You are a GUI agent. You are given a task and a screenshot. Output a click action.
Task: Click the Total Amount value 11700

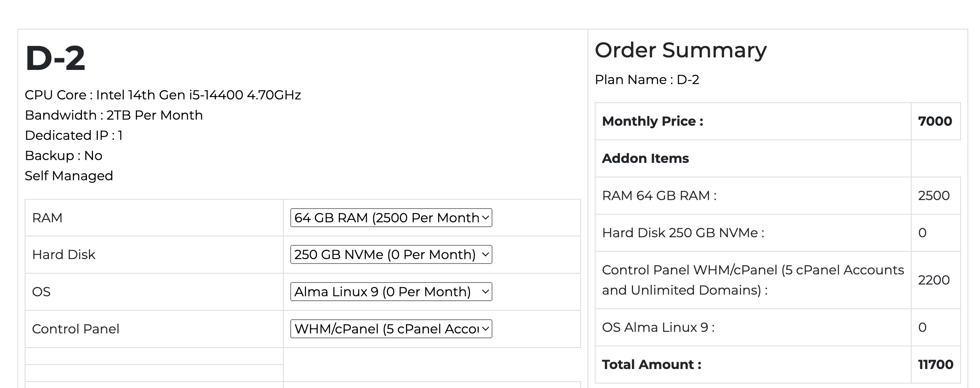pos(935,365)
